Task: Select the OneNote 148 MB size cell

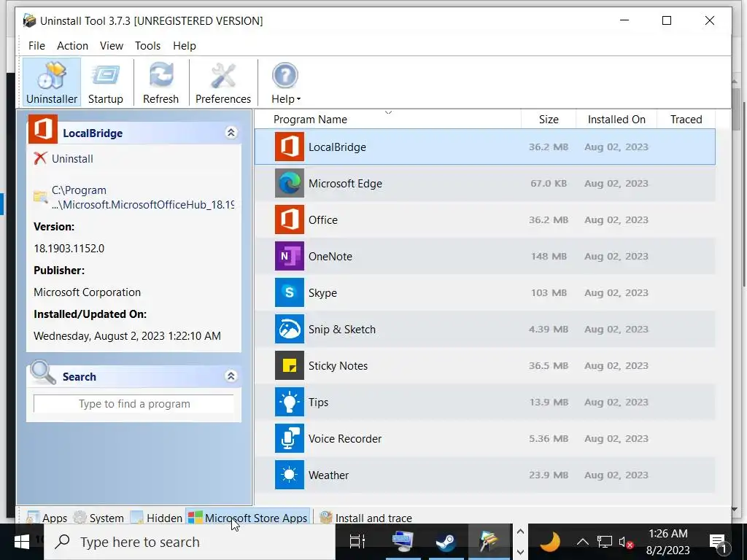Action: coord(549,256)
